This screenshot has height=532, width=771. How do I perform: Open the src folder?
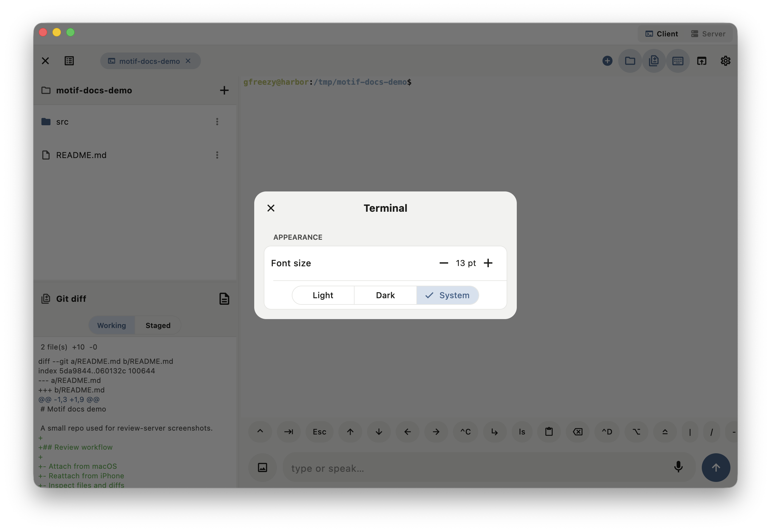(x=135, y=122)
